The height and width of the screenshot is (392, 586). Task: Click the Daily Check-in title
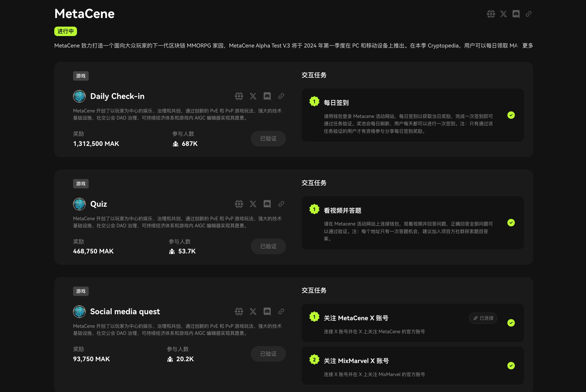coord(117,96)
